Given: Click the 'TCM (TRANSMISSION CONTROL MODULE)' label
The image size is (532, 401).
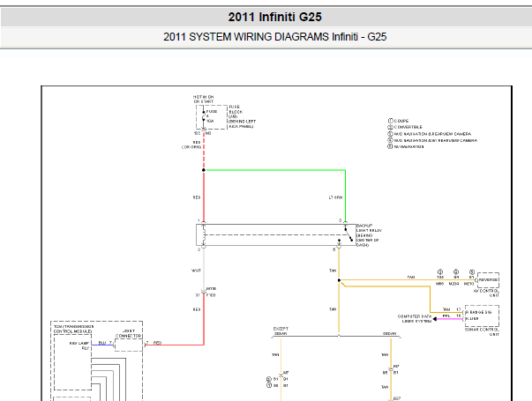Looking at the screenshot, I should (x=73, y=329).
